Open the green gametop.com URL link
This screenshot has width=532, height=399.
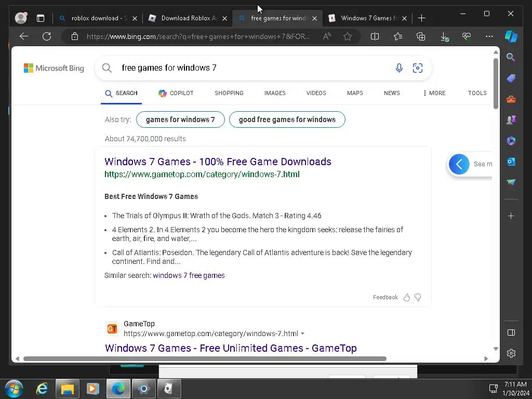[202, 175]
